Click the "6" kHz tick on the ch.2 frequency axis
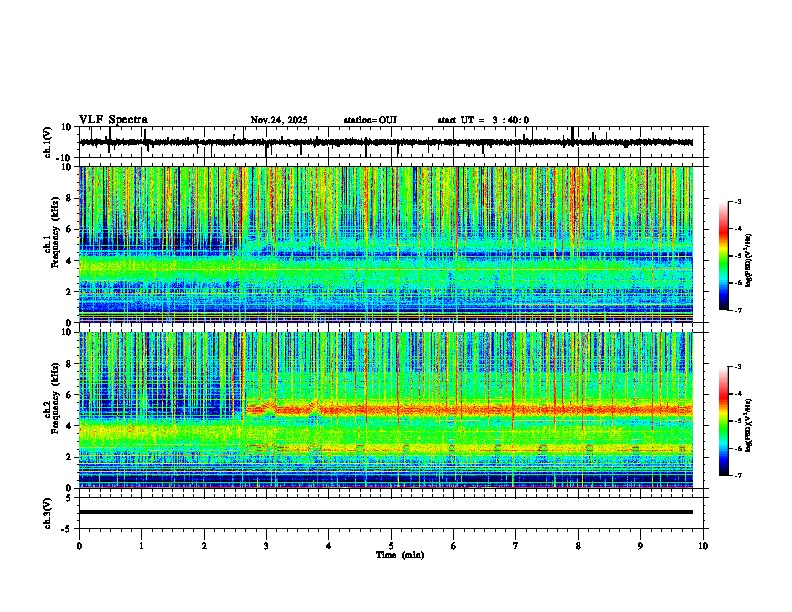792x612 pixels. click(x=69, y=395)
